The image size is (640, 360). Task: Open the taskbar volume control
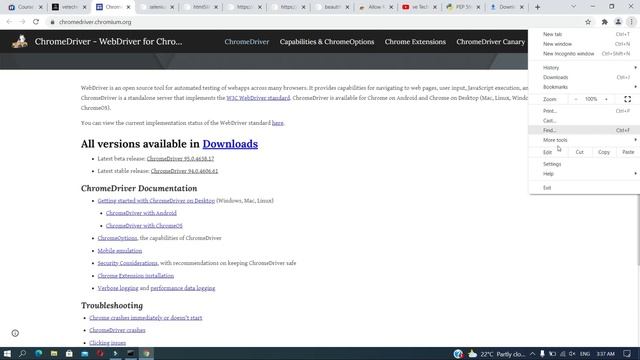(x=572, y=353)
